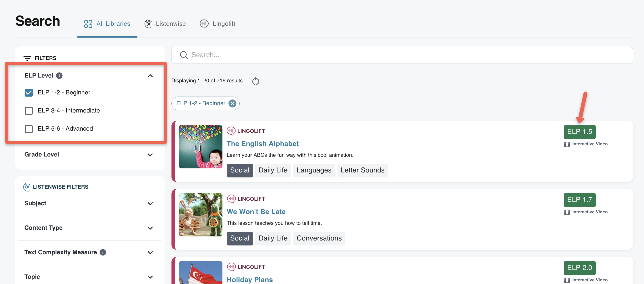The height and width of the screenshot is (284, 644).
Task: Click the info icon next to Text Complexity Measure
Action: pyautogui.click(x=102, y=252)
